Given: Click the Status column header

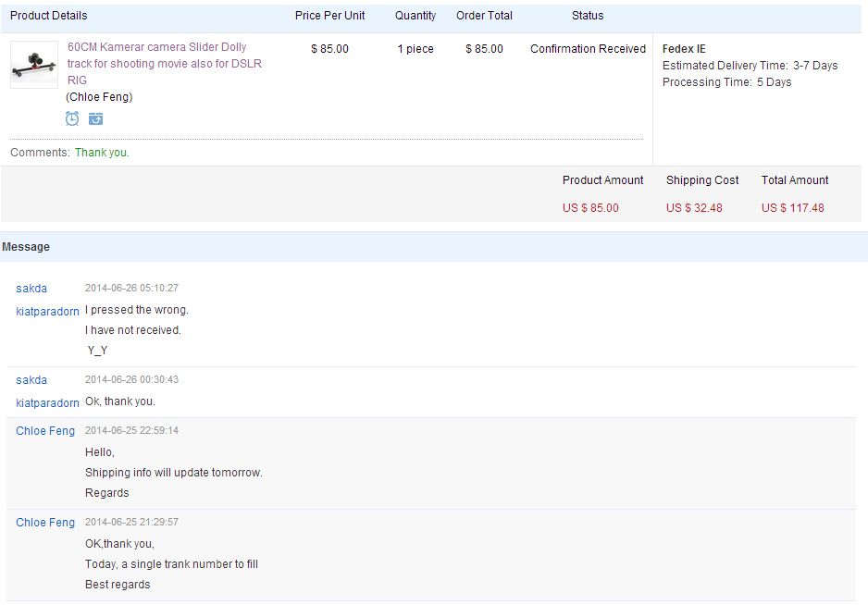Looking at the screenshot, I should [588, 16].
